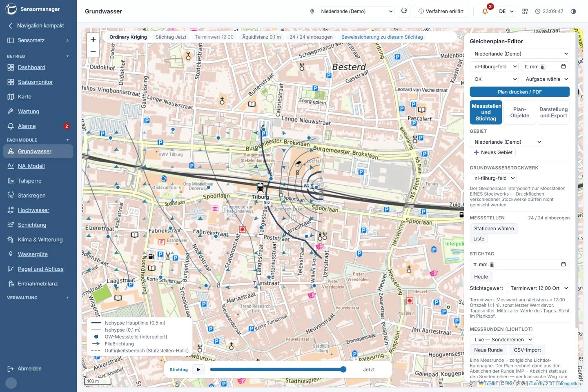588x392 pixels.
Task: Open the apps grid icon in header
Action: (x=525, y=11)
